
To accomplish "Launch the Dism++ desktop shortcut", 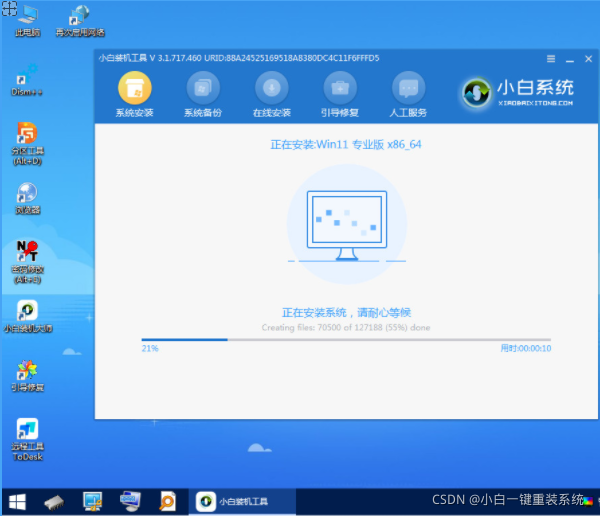I will click(26, 80).
